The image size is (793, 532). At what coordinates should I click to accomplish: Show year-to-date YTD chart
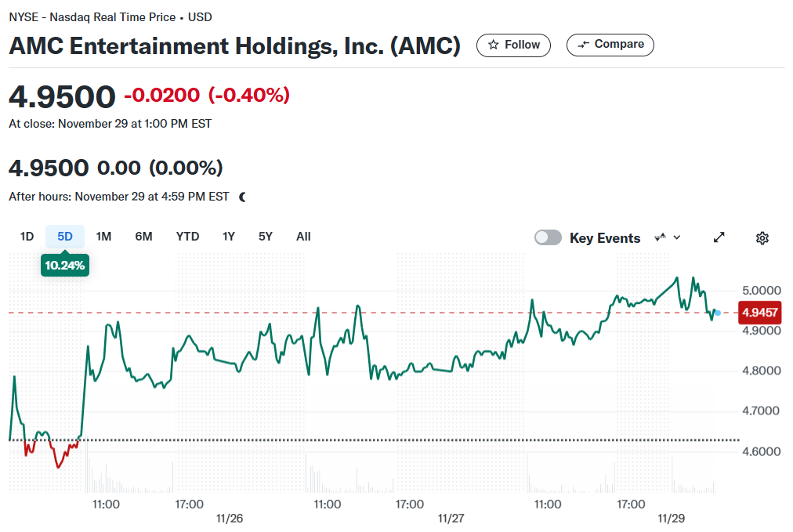pos(187,237)
